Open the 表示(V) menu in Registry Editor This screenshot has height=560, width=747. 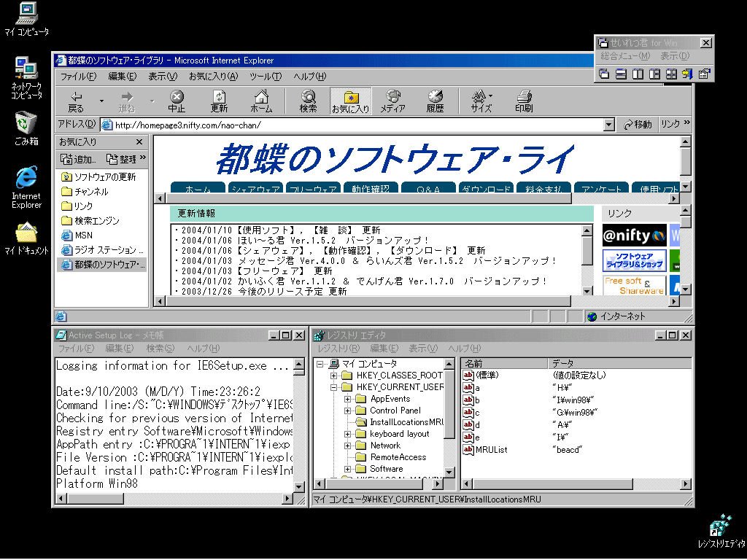pos(423,349)
